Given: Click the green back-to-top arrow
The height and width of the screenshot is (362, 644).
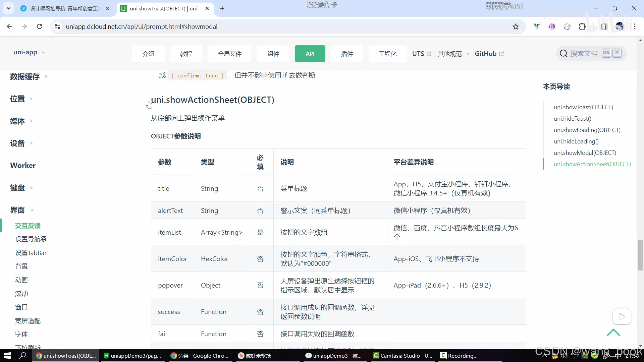Looking at the screenshot, I should point(613,333).
